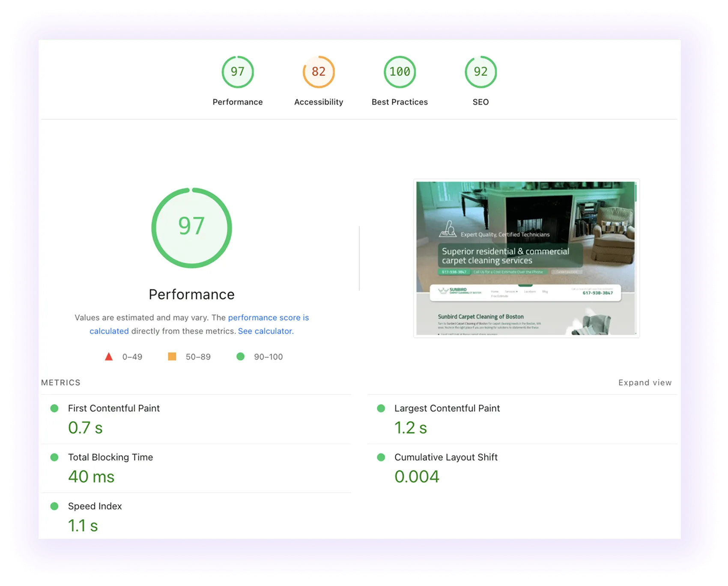This screenshot has height=586, width=728.
Task: Click the performance score is calculated link
Action: (269, 318)
